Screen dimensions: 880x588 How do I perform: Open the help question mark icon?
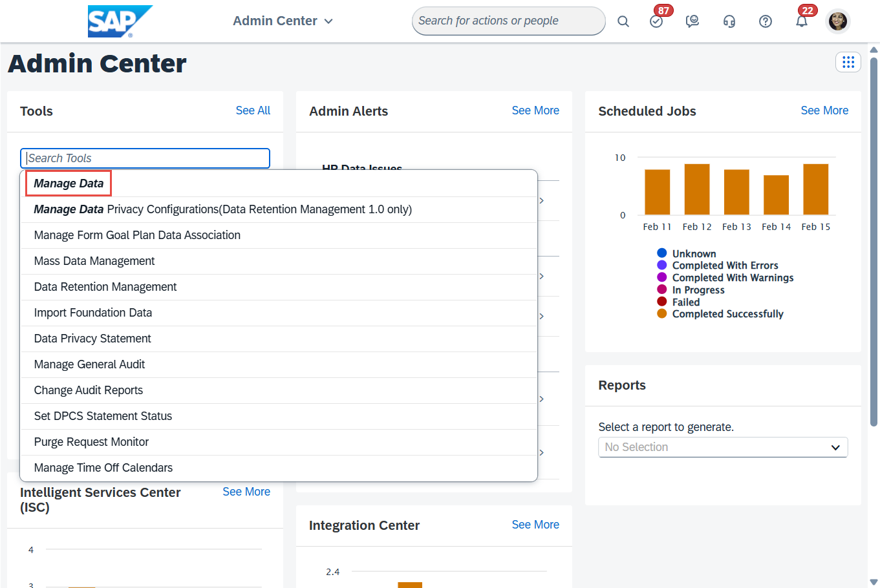click(x=765, y=21)
